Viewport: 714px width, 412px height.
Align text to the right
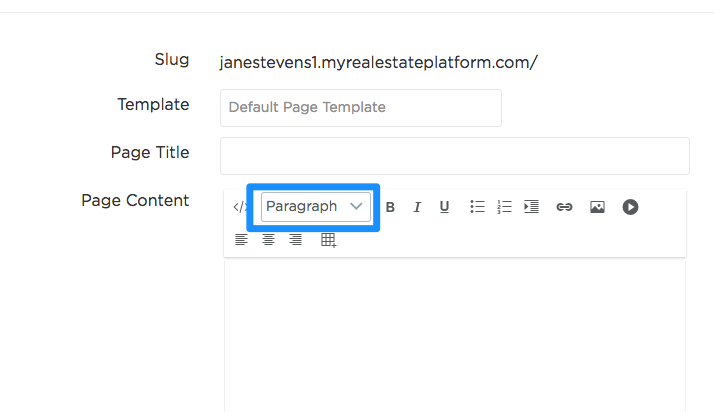pos(296,239)
